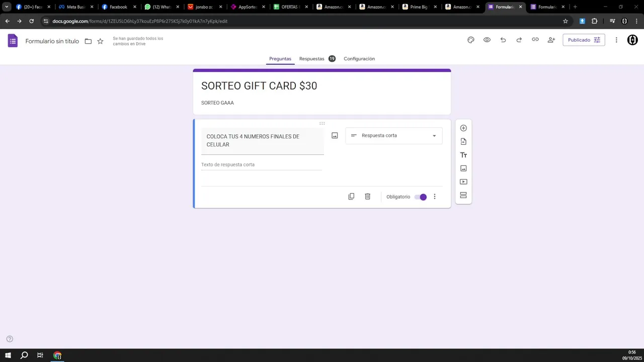Image resolution: width=644 pixels, height=362 pixels.
Task: Open Windows taskbar search
Action: tap(24, 355)
